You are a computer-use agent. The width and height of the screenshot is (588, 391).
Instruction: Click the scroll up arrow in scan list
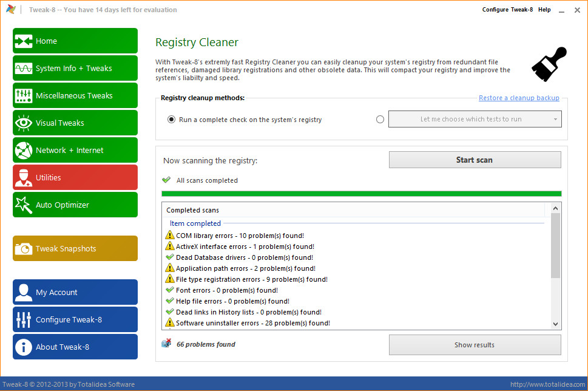[x=555, y=208]
